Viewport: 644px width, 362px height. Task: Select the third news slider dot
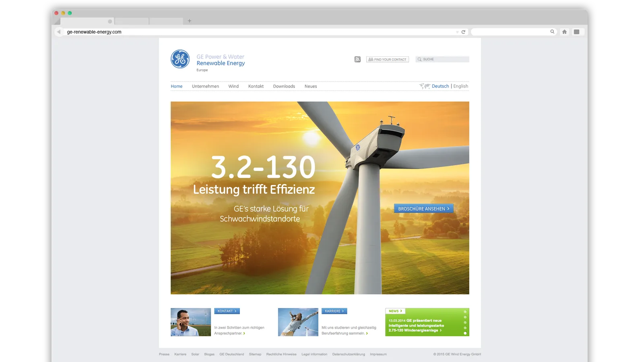click(465, 323)
